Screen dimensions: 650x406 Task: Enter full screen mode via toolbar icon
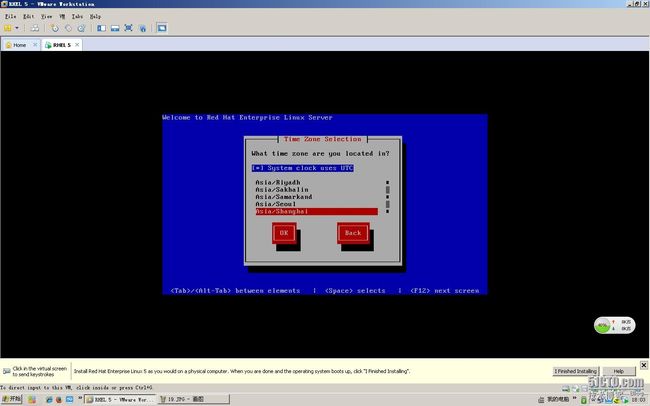(129, 28)
